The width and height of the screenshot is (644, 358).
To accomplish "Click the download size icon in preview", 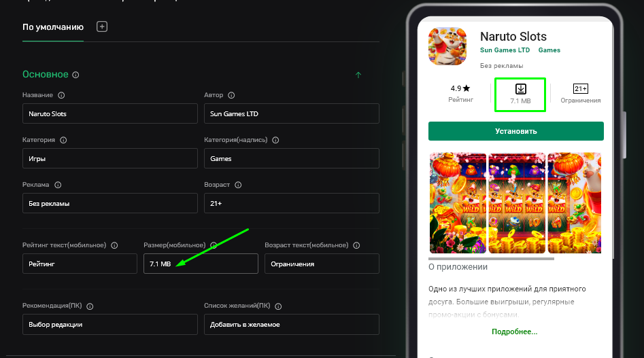I will click(521, 89).
